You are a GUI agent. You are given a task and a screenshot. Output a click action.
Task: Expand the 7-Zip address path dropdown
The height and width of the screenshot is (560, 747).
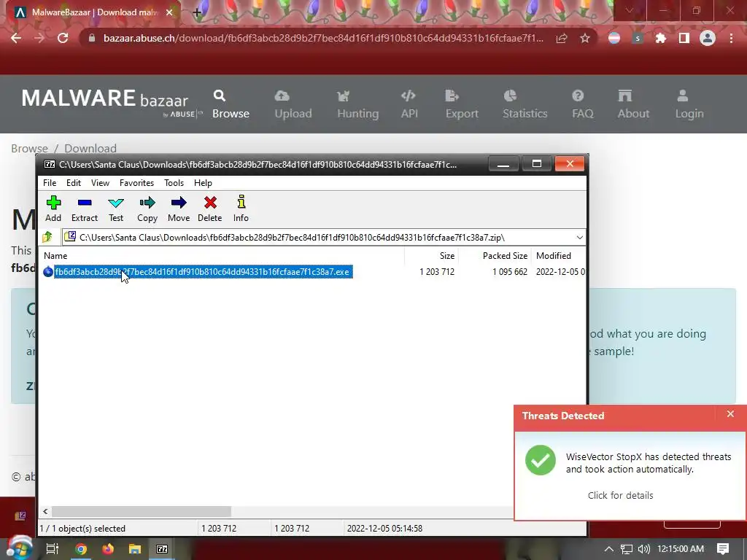point(579,237)
